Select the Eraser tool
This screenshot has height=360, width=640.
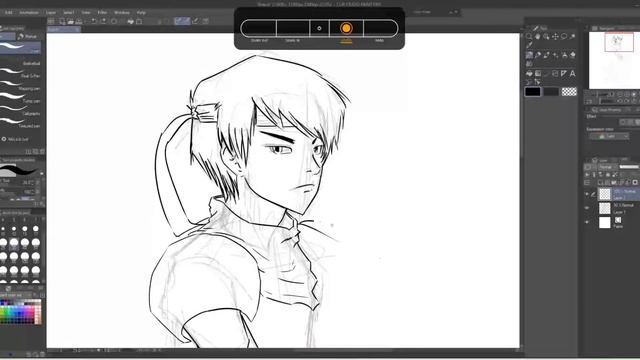tap(573, 55)
